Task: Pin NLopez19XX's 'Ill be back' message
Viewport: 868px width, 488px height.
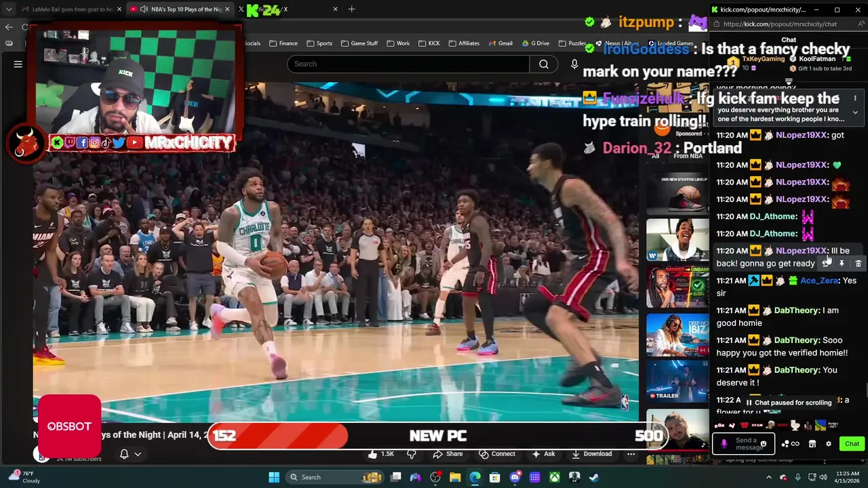Action: 842,263
